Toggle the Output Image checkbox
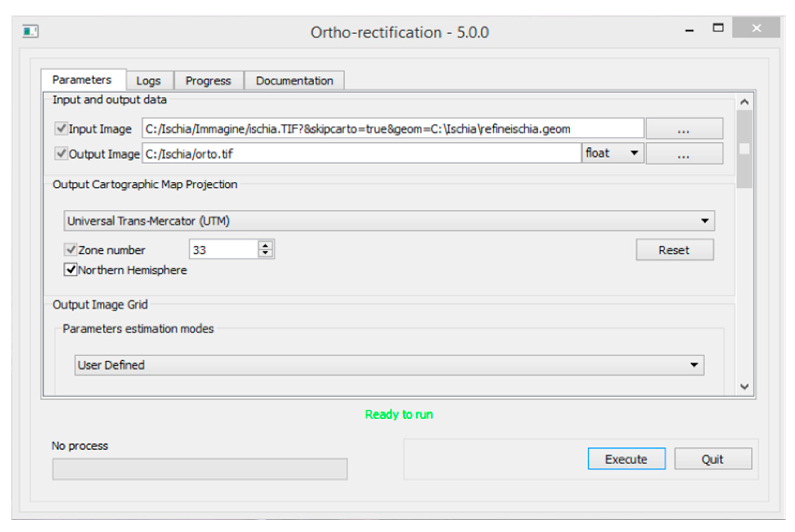This screenshot has height=532, width=795. pos(61,154)
